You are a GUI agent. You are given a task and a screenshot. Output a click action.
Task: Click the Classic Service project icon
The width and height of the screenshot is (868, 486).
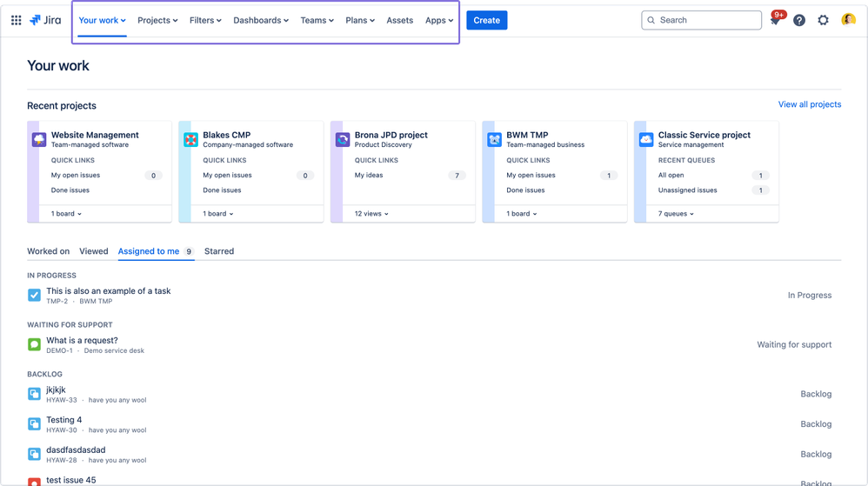[x=645, y=139]
